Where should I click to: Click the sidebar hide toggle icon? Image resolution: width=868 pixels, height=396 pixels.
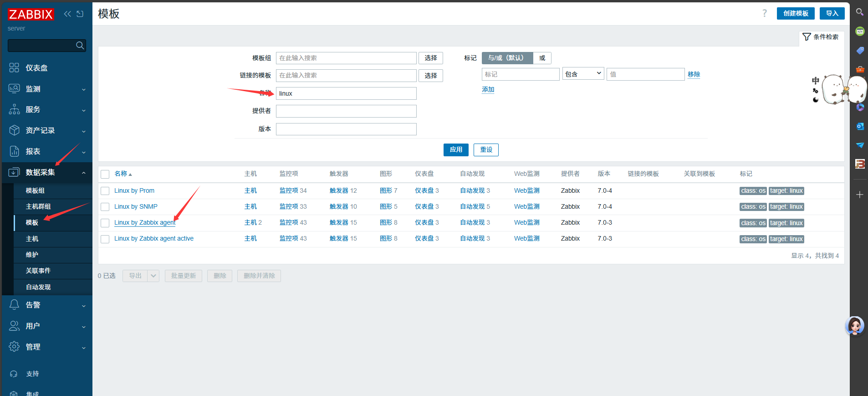click(80, 14)
